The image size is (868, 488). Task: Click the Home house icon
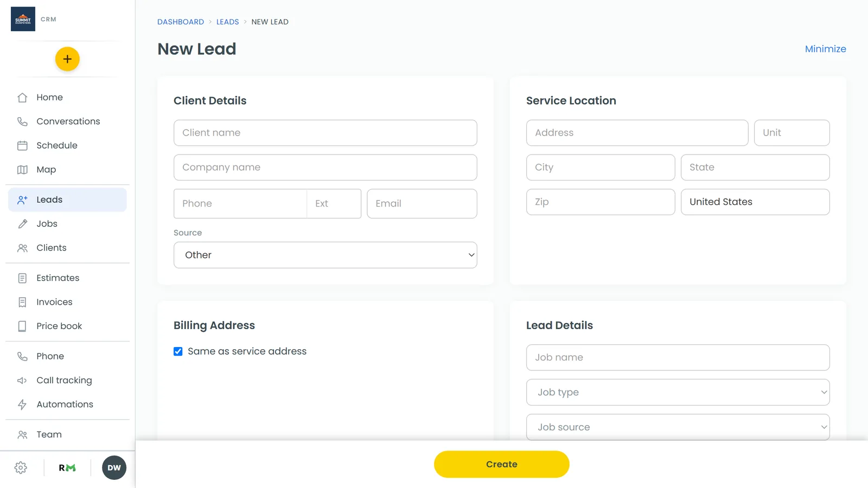click(22, 98)
